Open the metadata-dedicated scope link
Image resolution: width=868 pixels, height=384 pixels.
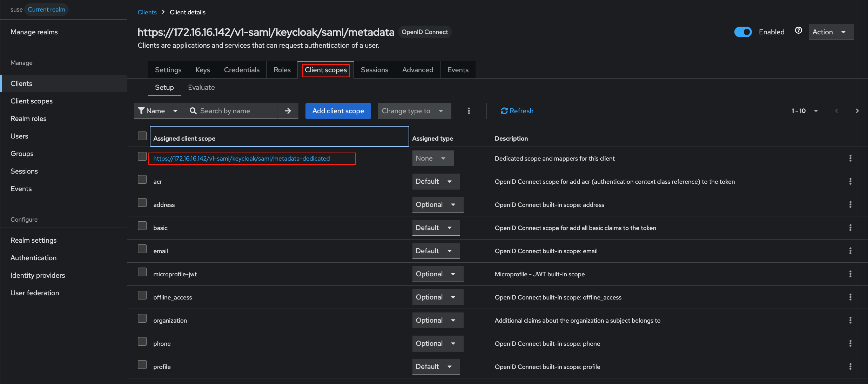click(x=241, y=159)
